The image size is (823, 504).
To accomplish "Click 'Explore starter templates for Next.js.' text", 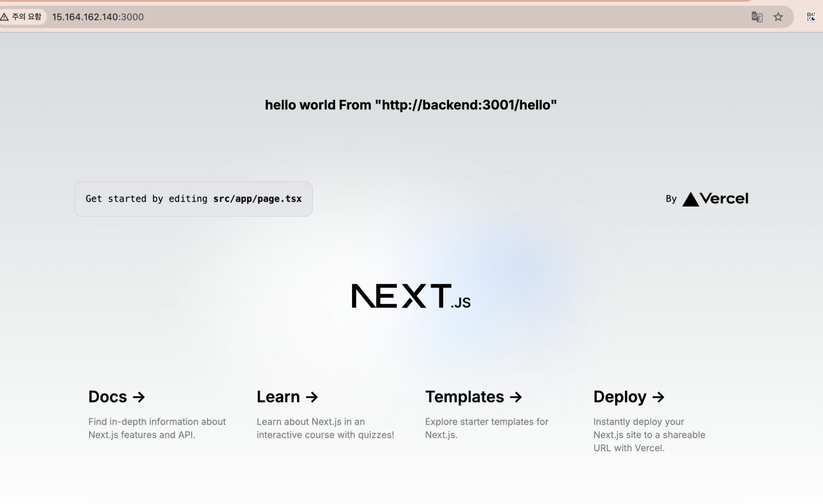I will (x=487, y=428).
